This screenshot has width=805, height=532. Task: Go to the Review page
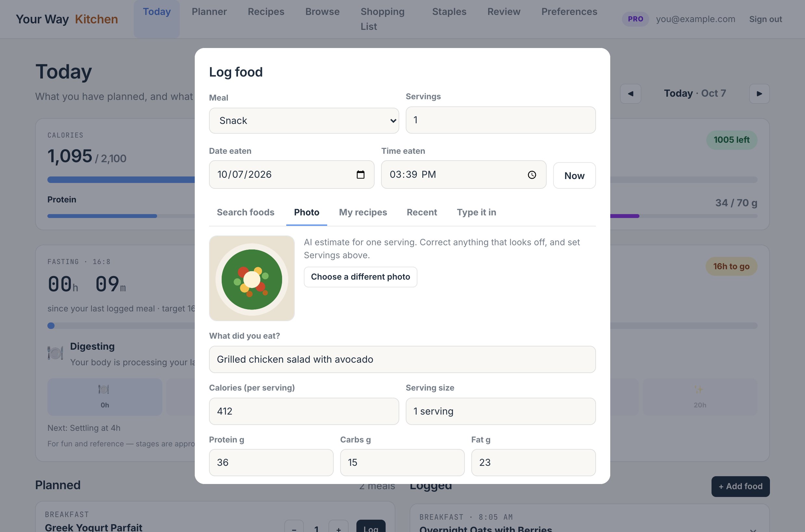tap(504, 12)
